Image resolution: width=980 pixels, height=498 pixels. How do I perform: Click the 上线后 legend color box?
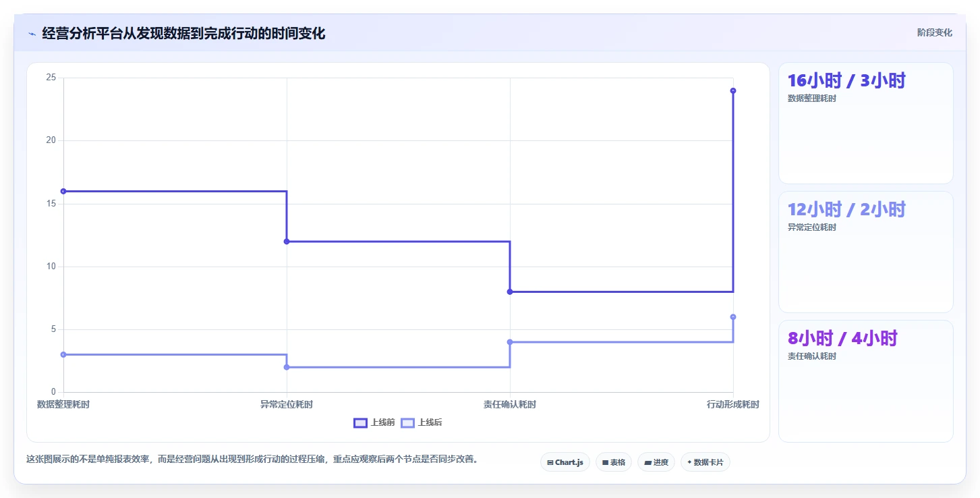[408, 423]
